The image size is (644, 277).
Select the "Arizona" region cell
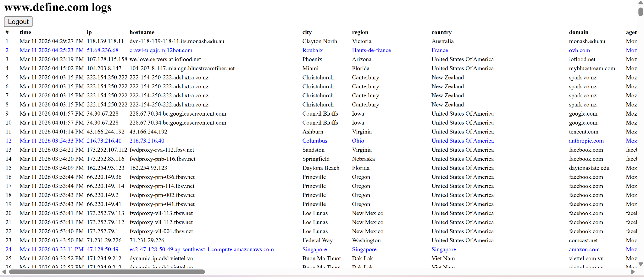362,59
